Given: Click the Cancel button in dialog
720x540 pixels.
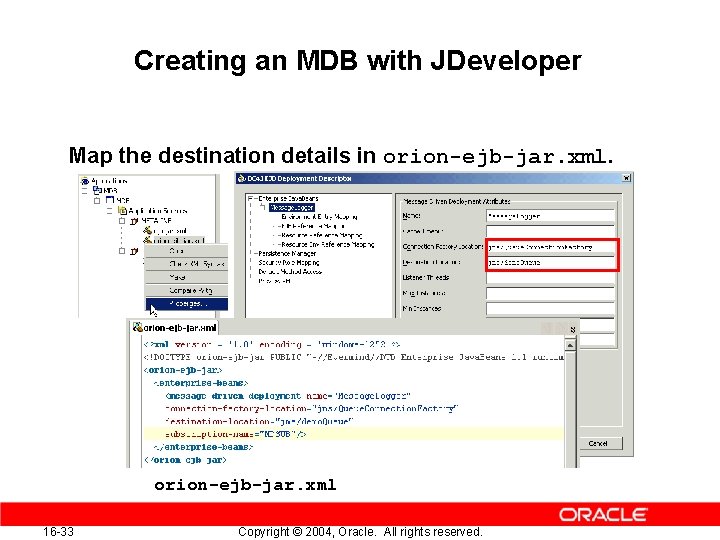Looking at the screenshot, I should (x=598, y=444).
